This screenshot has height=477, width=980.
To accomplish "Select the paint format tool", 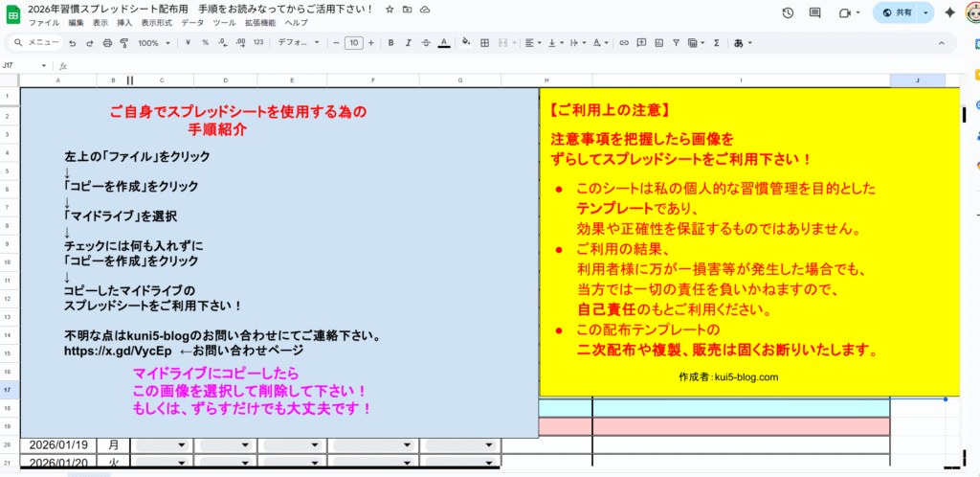I will 122,43.
